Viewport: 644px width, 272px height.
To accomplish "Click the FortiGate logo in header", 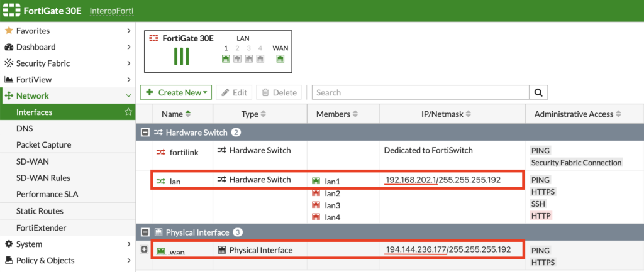I will pyautogui.click(x=11, y=10).
